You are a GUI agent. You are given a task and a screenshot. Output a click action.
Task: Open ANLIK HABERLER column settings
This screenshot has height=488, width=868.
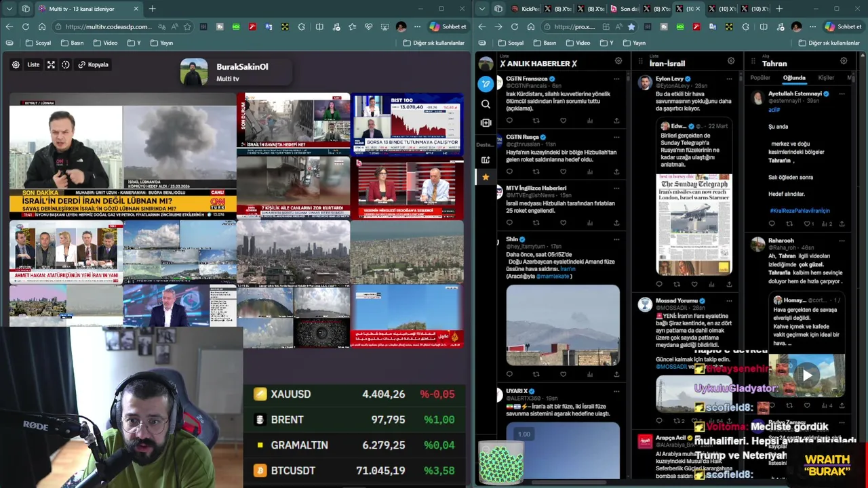pyautogui.click(x=618, y=61)
